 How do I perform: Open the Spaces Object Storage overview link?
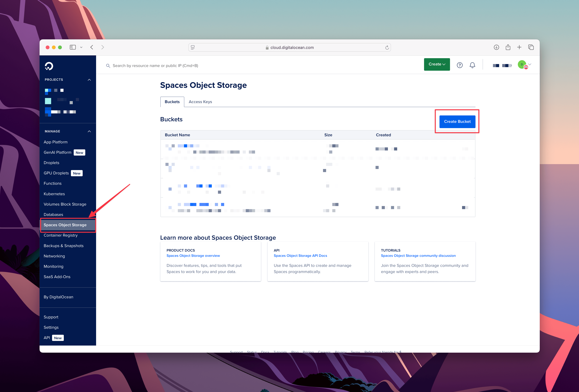click(193, 256)
